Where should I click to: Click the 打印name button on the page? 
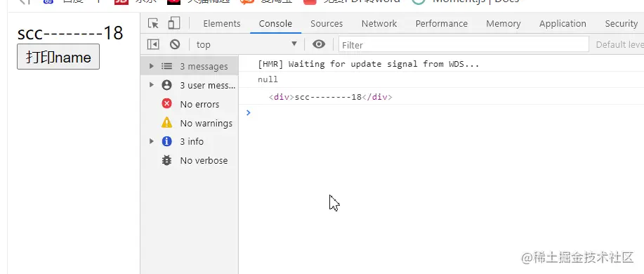click(x=58, y=57)
